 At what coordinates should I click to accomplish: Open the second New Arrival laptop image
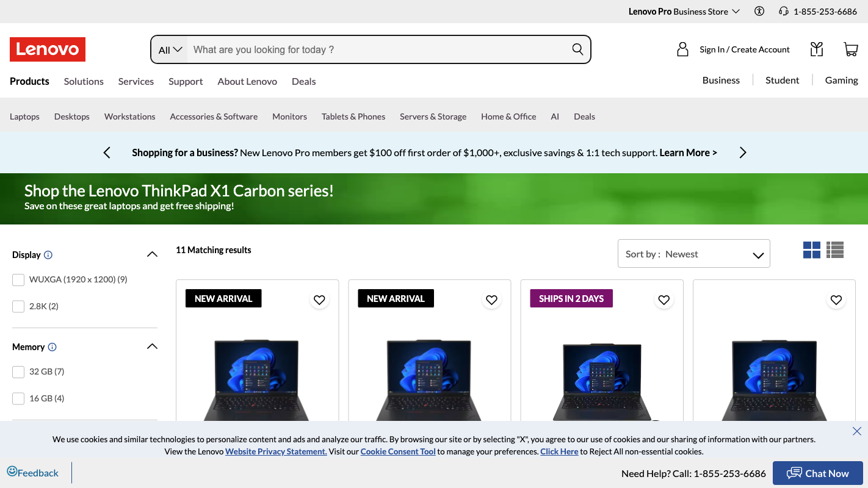coord(429,379)
